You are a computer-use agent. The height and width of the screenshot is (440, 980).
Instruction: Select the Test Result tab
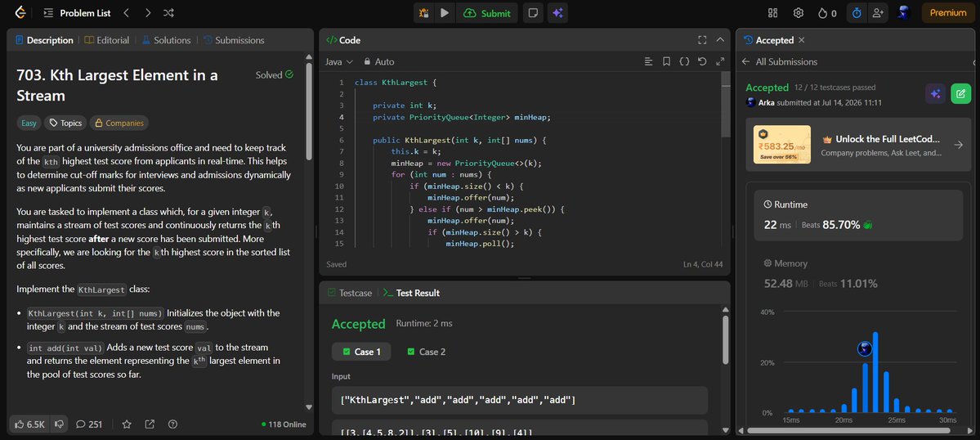click(x=411, y=293)
